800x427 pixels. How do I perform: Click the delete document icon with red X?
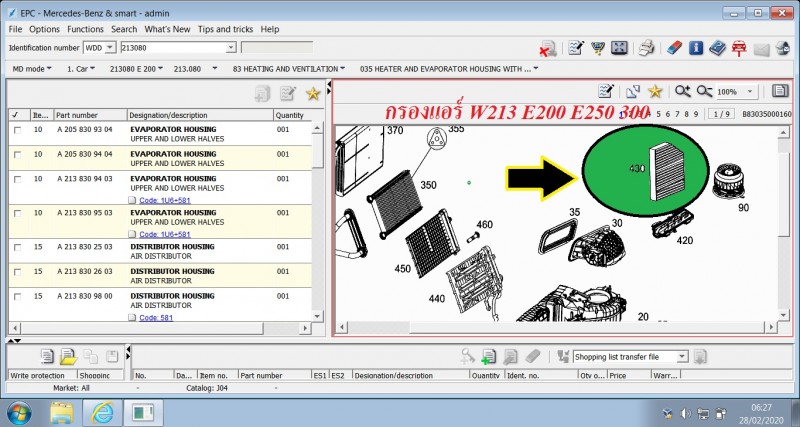(x=548, y=49)
